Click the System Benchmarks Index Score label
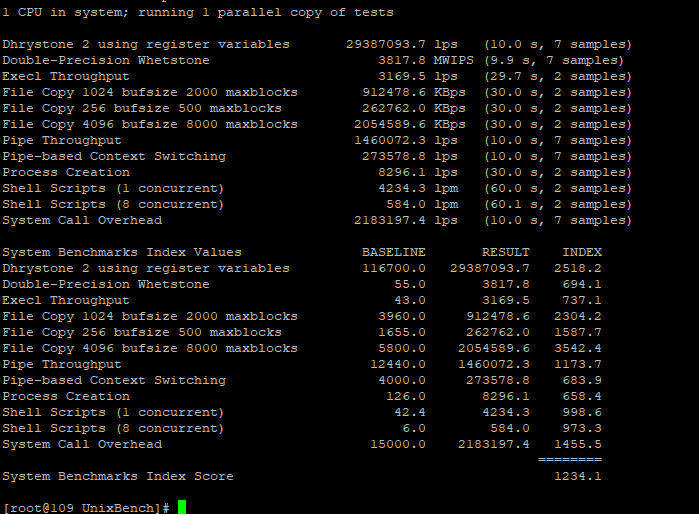 pyautogui.click(x=118, y=476)
